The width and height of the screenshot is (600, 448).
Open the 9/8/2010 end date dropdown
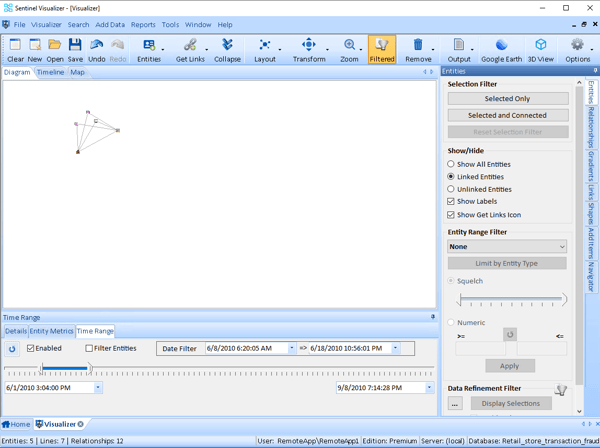(x=429, y=388)
